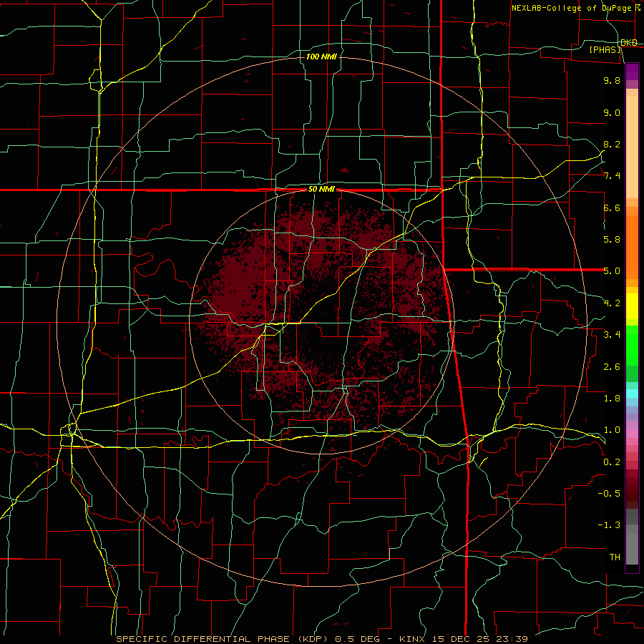
Task: Click the 2.6 scale label
Action: [612, 367]
